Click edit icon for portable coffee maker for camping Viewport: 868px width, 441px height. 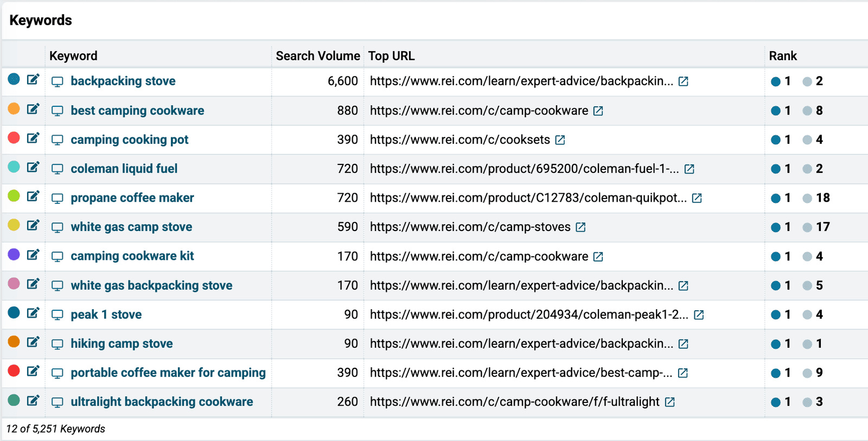[x=33, y=372]
